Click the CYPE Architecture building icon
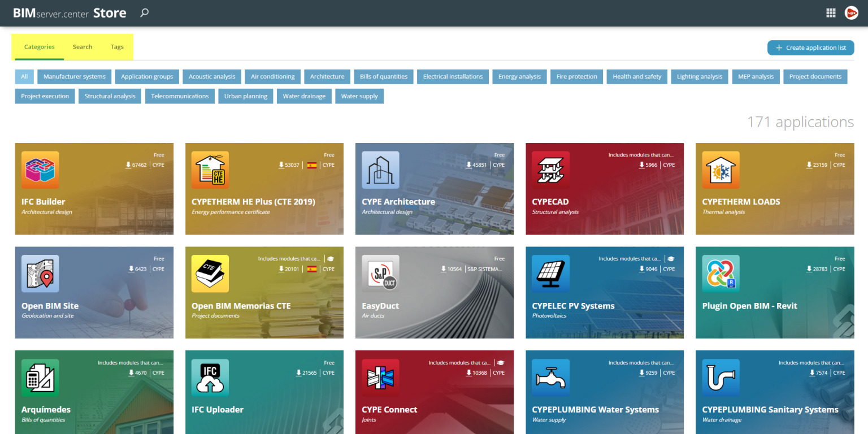This screenshot has height=434, width=868. pyautogui.click(x=380, y=170)
